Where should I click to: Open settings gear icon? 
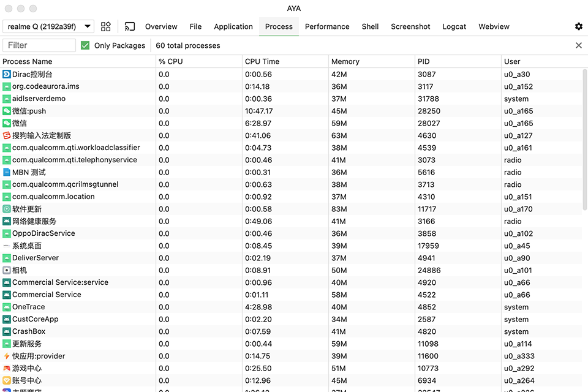click(x=579, y=26)
